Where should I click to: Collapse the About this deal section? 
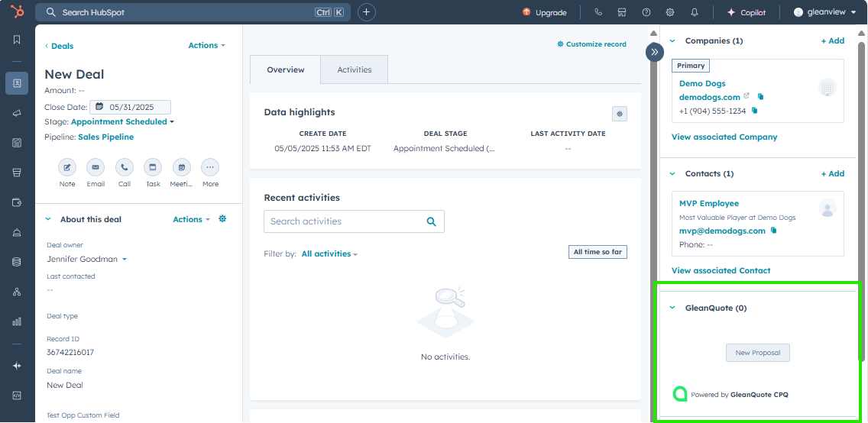point(47,219)
